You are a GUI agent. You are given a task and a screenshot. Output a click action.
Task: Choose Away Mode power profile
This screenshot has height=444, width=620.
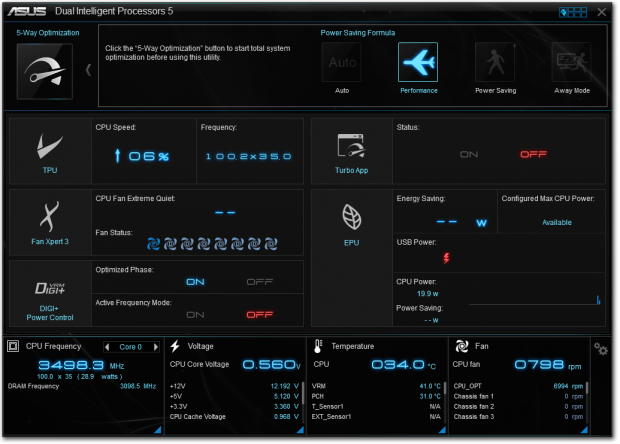[571, 64]
